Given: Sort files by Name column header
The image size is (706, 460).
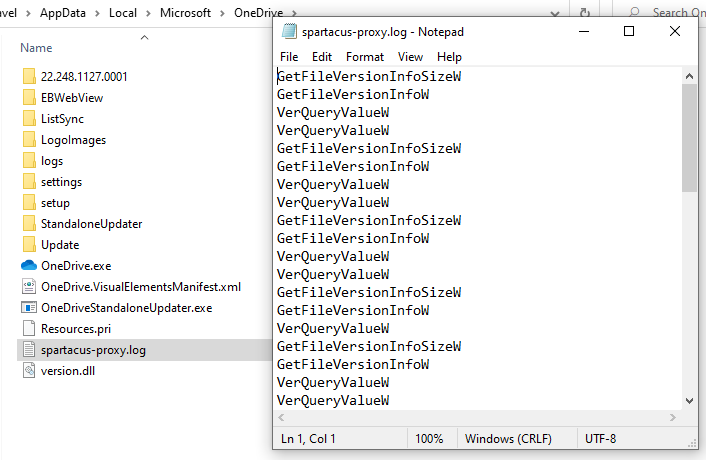Looking at the screenshot, I should click(36, 48).
